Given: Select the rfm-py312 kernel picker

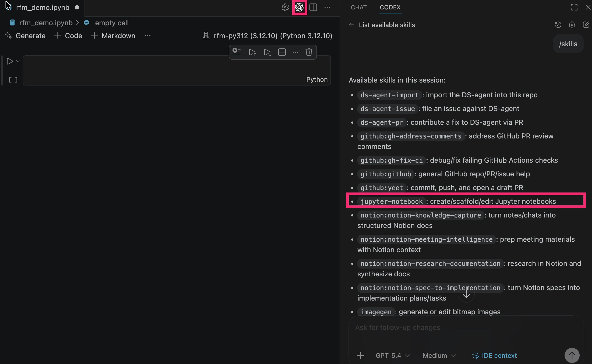Looking at the screenshot, I should 267,36.
